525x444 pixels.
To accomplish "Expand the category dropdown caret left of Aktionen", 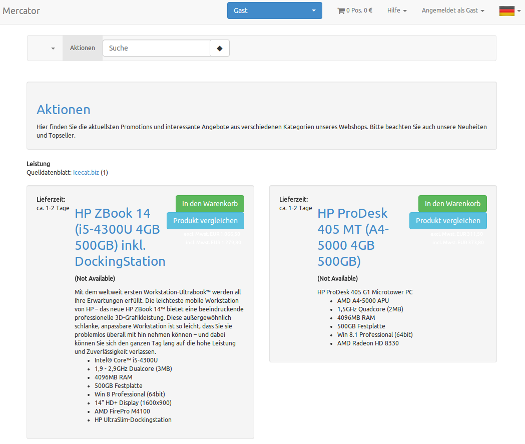I will click(x=53, y=48).
